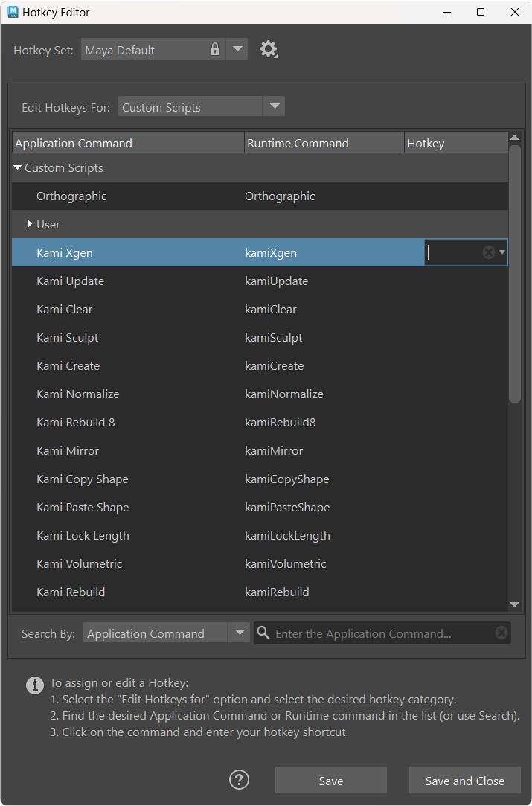The height and width of the screenshot is (806, 532).
Task: Click the vertical scrollbar thumb
Action: 515,273
